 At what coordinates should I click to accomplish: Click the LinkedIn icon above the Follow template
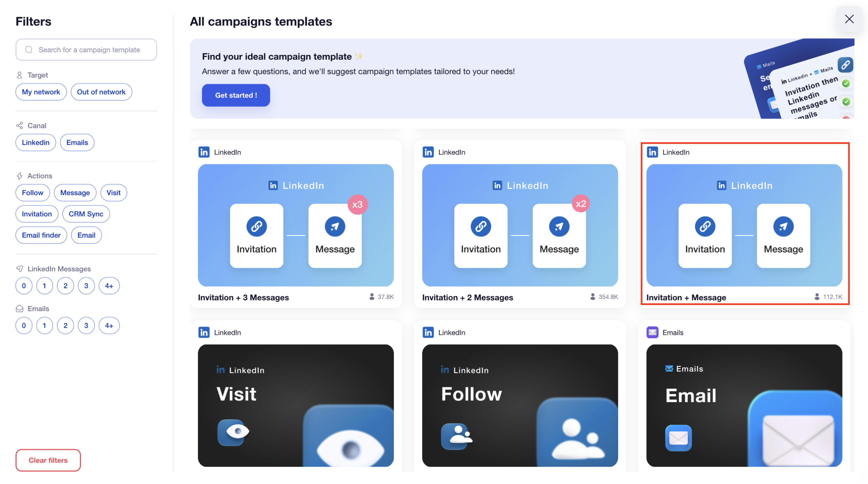click(428, 332)
